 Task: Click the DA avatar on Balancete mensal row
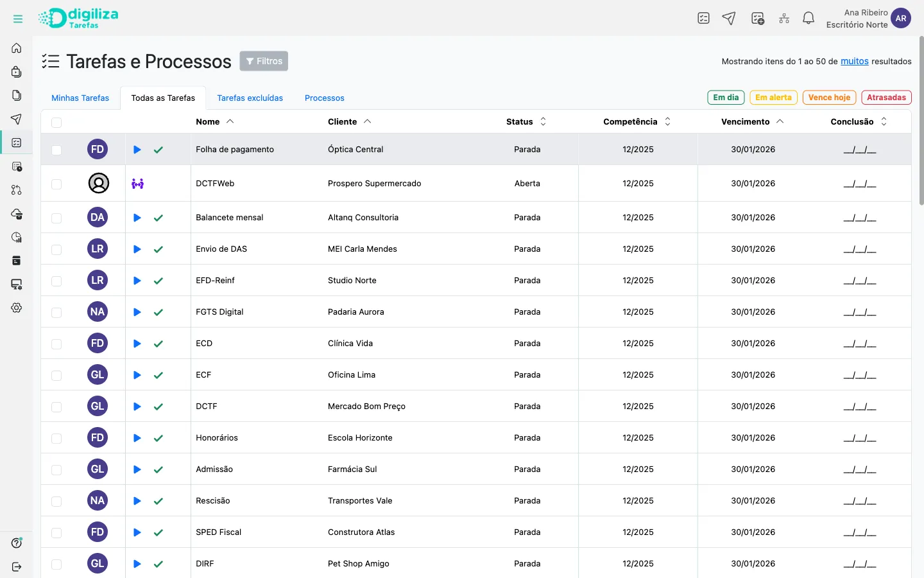click(98, 217)
